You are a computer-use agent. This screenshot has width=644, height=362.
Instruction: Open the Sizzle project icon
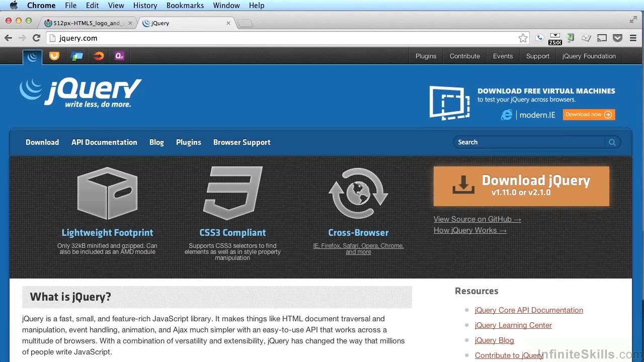point(99,56)
